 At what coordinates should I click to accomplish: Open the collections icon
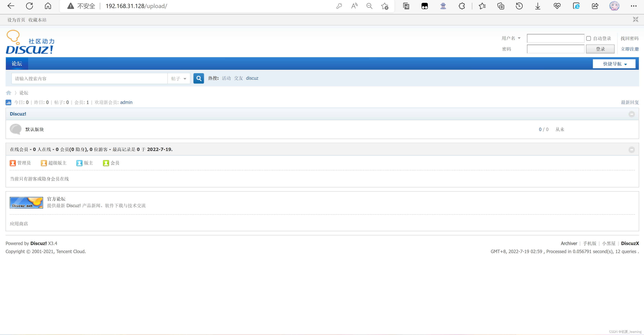coord(501,6)
